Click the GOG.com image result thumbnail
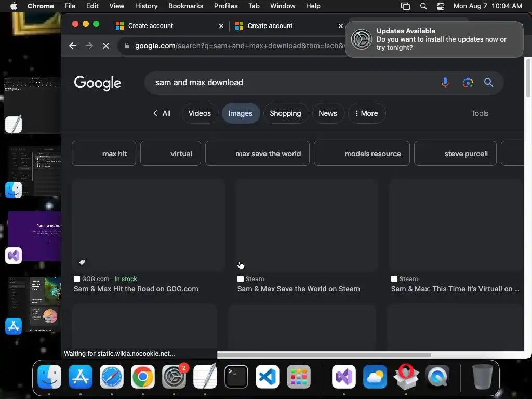This screenshot has width=532, height=399. pyautogui.click(x=148, y=225)
